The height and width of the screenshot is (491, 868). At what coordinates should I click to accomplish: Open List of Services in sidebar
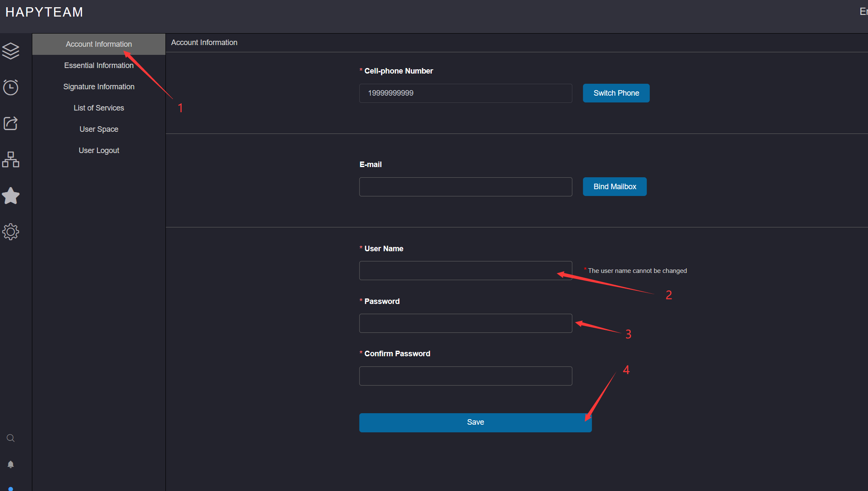tap(98, 108)
